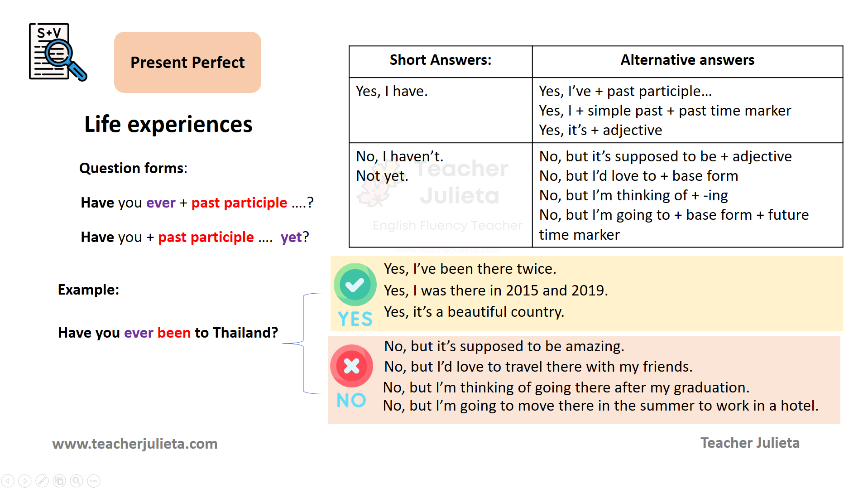Click the Thailand example question

168,333
